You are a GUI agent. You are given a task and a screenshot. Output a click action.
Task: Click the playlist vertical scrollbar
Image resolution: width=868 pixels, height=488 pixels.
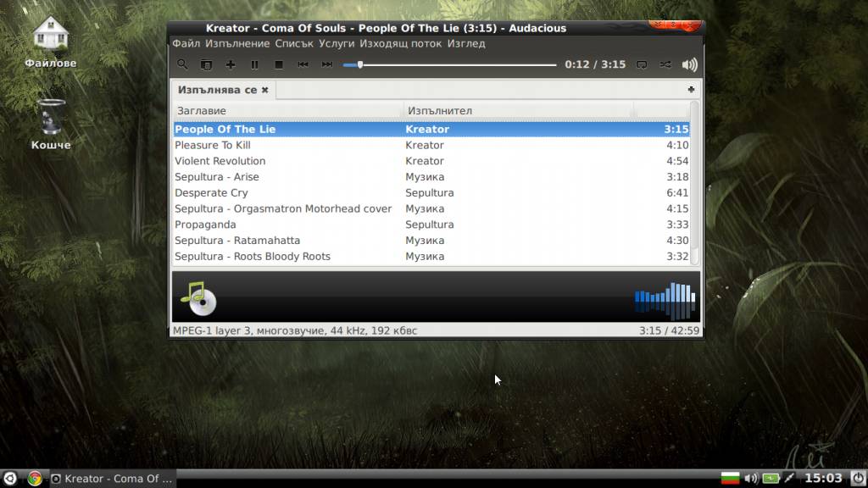694,183
